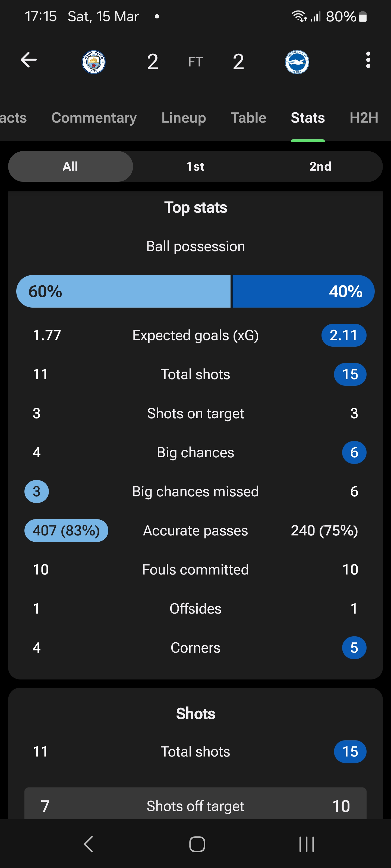Viewport: 391px width, 868px height.
Task: Open Manchester City team crest
Action: 94,62
